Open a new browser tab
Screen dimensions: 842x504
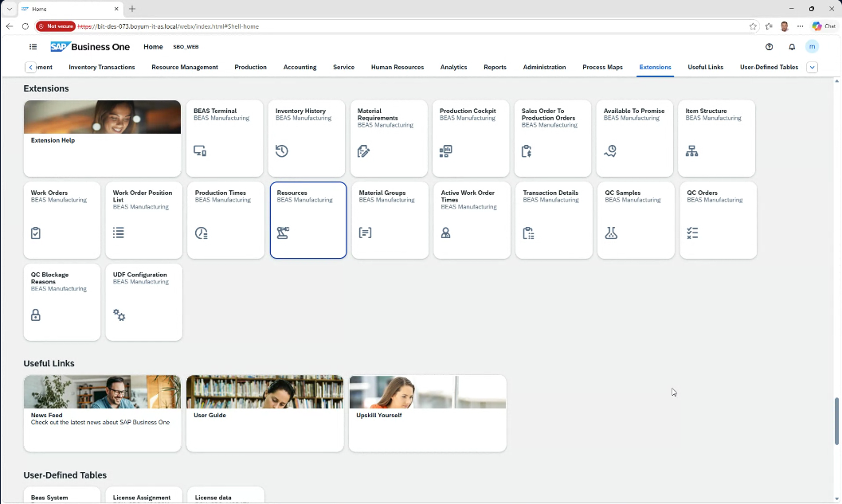click(132, 9)
